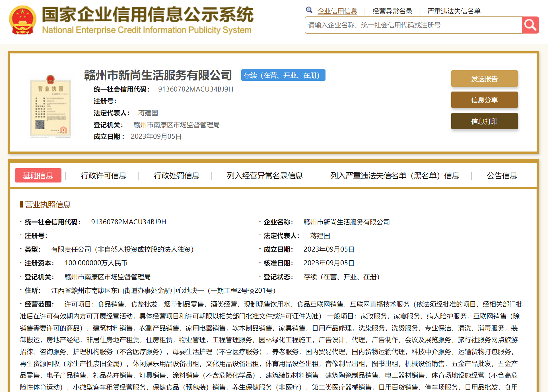Click the 注册资本 value 100.000000万人民币

(x=96, y=263)
